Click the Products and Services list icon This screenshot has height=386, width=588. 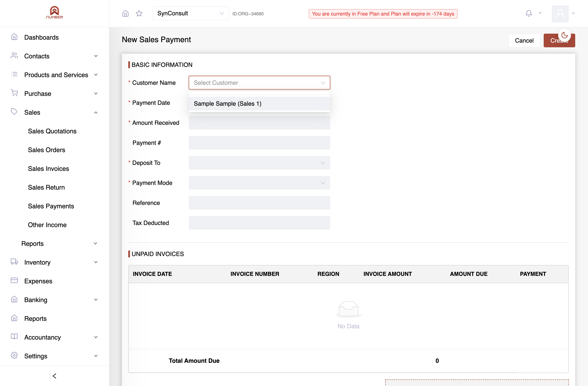pyautogui.click(x=14, y=74)
